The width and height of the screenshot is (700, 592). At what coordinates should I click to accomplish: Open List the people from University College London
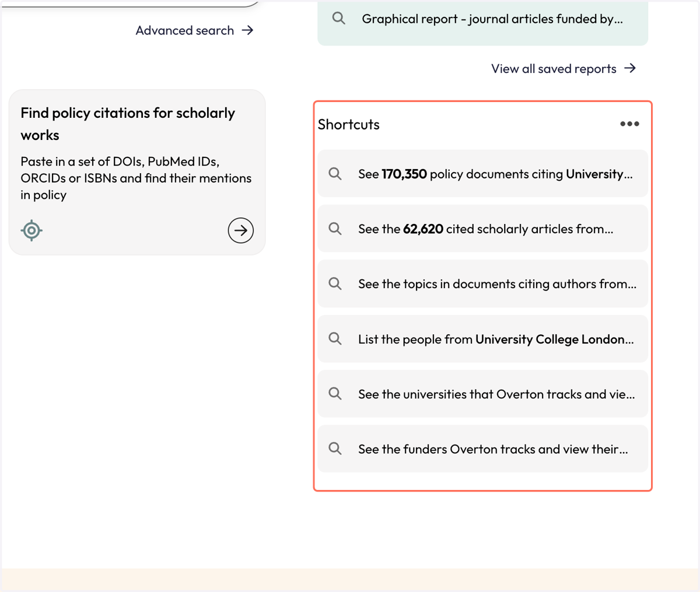tap(483, 339)
